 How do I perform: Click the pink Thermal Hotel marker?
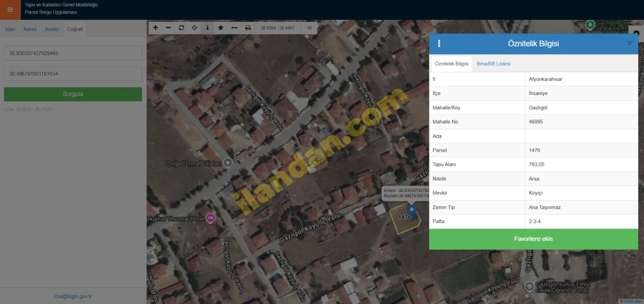pyautogui.click(x=211, y=218)
